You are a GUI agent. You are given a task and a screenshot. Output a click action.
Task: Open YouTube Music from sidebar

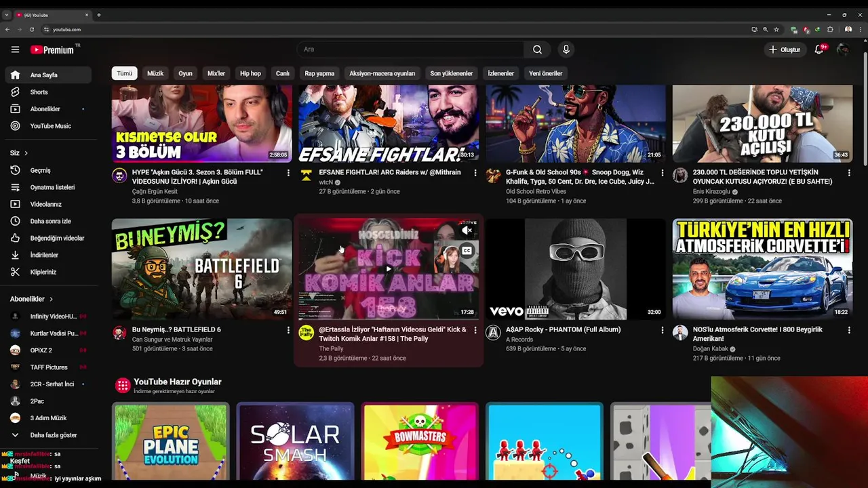click(47, 126)
